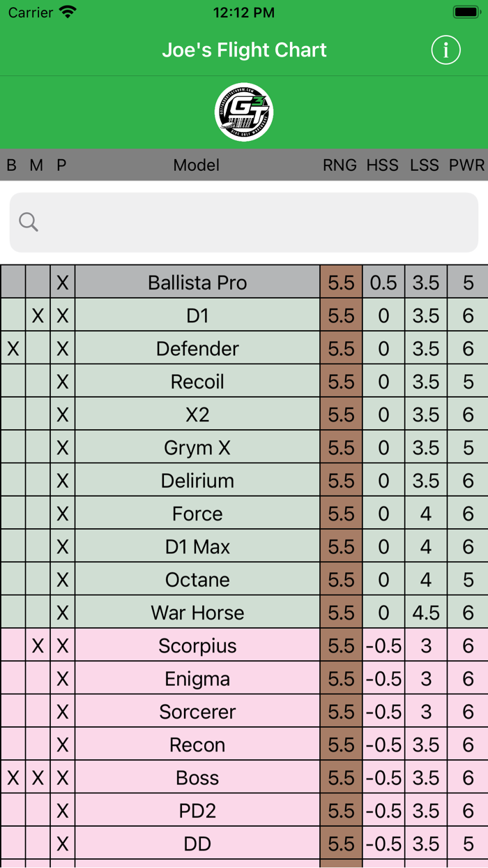This screenshot has width=488, height=868.
Task: Click the search magnifier icon
Action: pos(29,222)
